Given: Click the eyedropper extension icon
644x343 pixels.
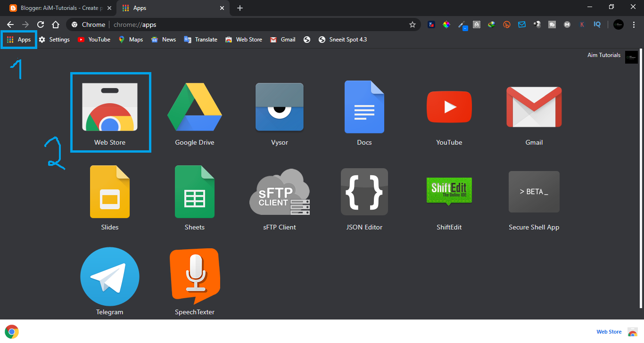Looking at the screenshot, I should (462, 24).
